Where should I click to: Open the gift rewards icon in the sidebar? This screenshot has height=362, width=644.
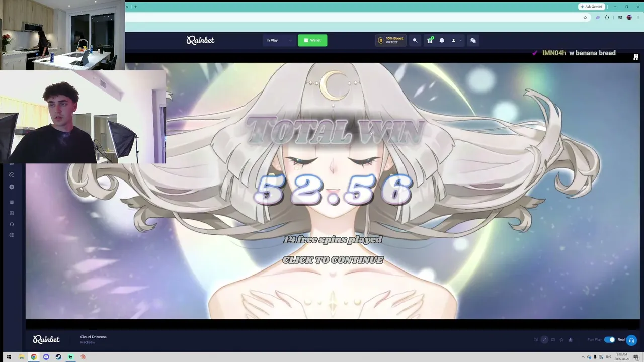pyautogui.click(x=12, y=202)
